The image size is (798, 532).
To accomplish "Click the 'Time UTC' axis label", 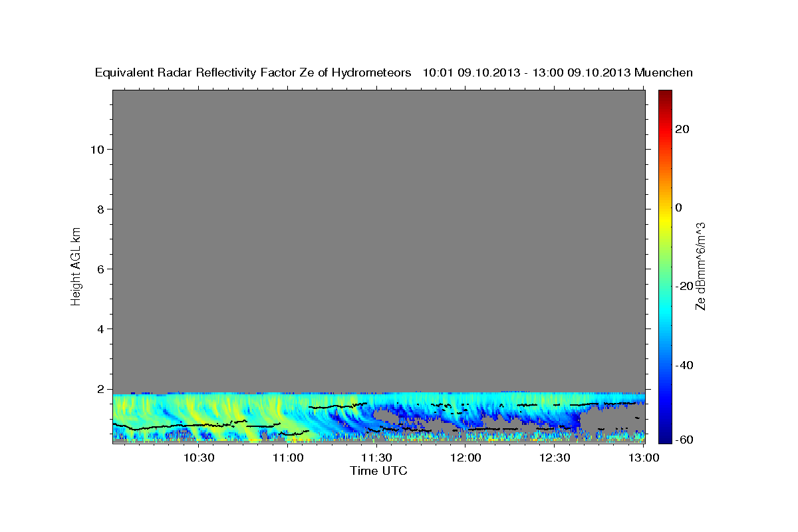I will tap(378, 471).
